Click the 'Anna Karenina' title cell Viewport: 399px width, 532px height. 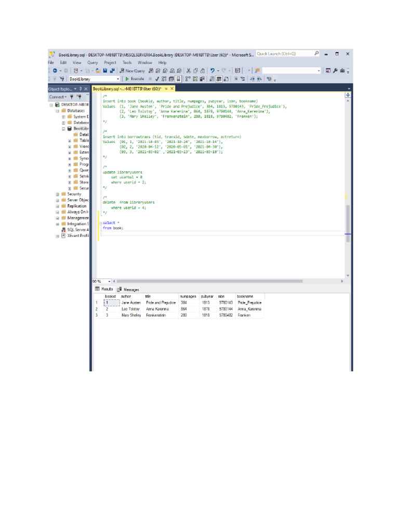click(x=161, y=309)
